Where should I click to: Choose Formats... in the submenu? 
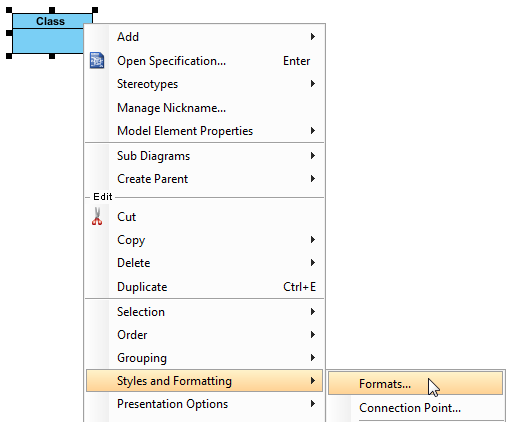coord(415,384)
